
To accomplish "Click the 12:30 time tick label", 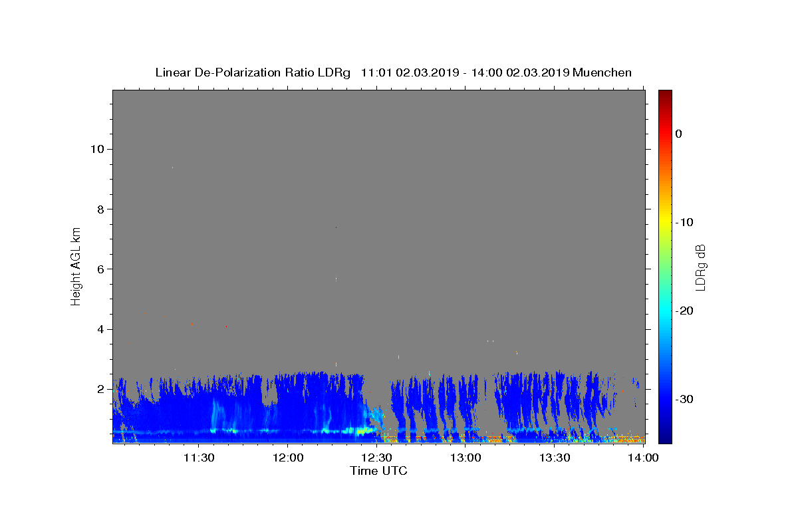I will click(x=377, y=458).
